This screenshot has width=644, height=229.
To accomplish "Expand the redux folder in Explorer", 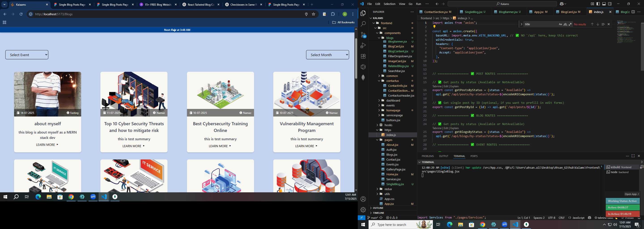I will [x=388, y=189].
